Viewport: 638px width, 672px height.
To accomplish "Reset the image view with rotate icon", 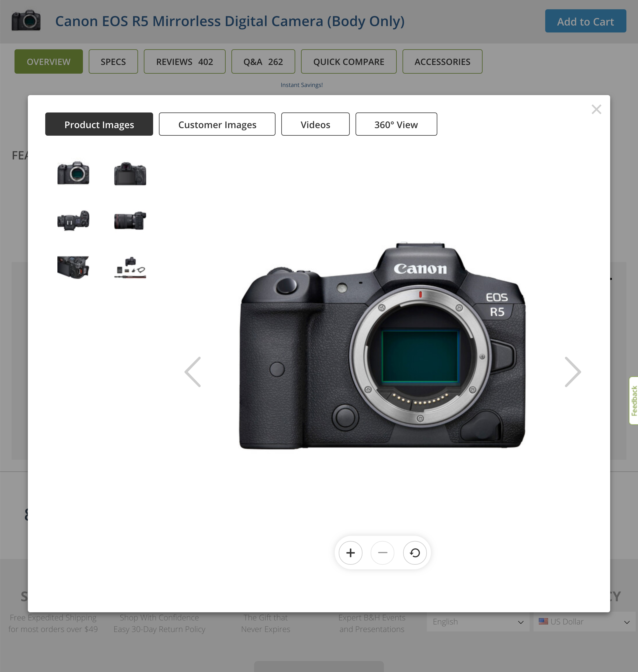I will 415,553.
